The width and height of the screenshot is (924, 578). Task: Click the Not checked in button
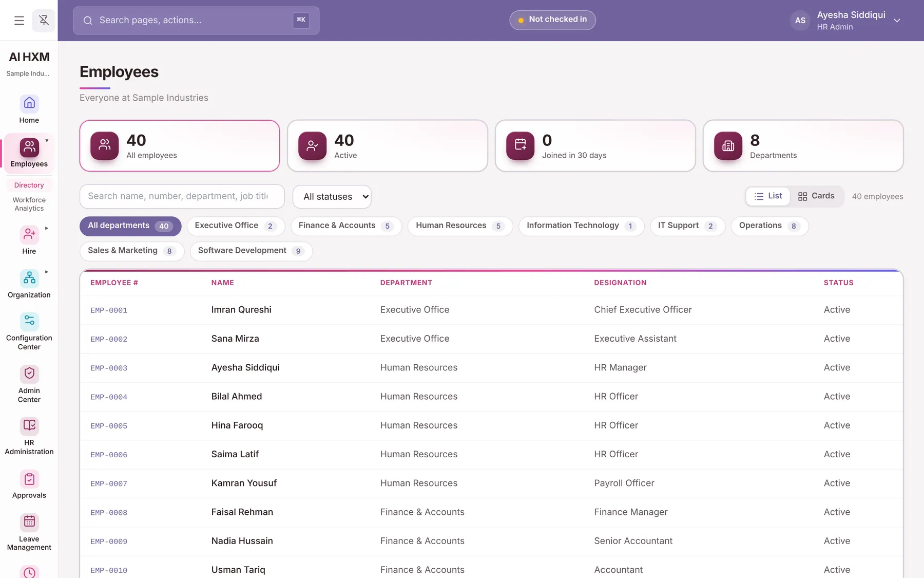tap(552, 20)
